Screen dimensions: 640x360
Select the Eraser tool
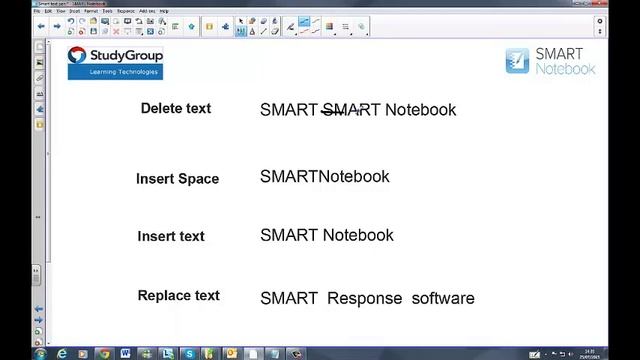(275, 31)
